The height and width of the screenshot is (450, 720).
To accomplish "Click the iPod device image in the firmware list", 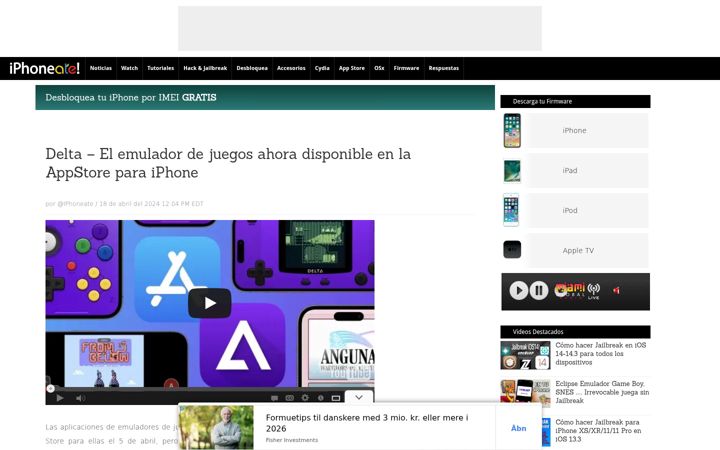I will pyautogui.click(x=511, y=210).
